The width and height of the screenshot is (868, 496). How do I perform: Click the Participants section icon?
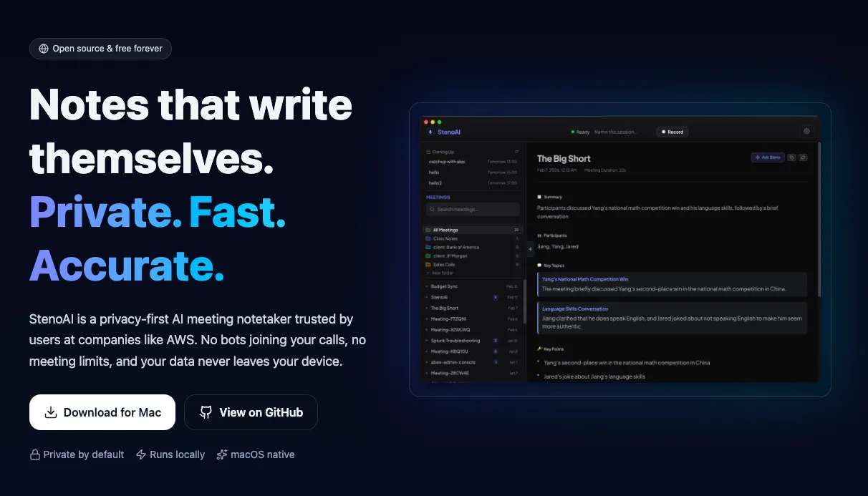[539, 235]
